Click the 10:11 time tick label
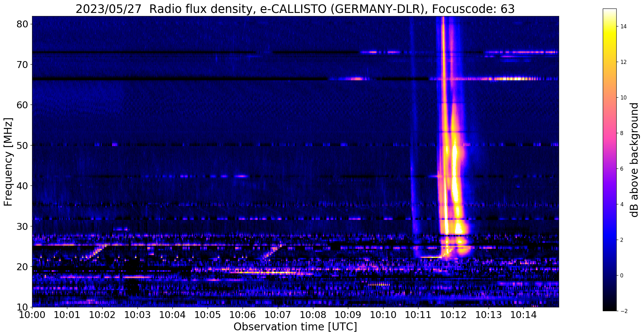 [x=418, y=315]
